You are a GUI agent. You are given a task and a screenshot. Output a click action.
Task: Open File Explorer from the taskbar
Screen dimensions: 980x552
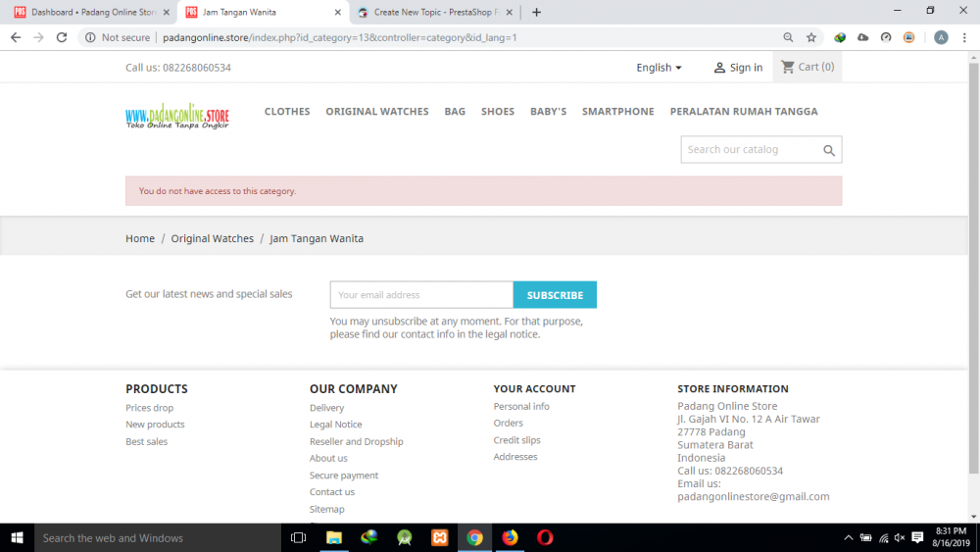point(334,537)
